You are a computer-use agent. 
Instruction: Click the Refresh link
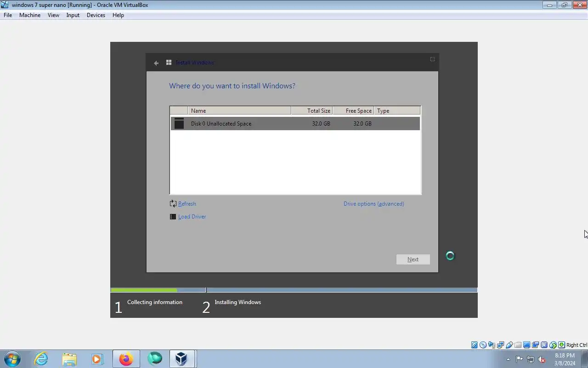187,204
